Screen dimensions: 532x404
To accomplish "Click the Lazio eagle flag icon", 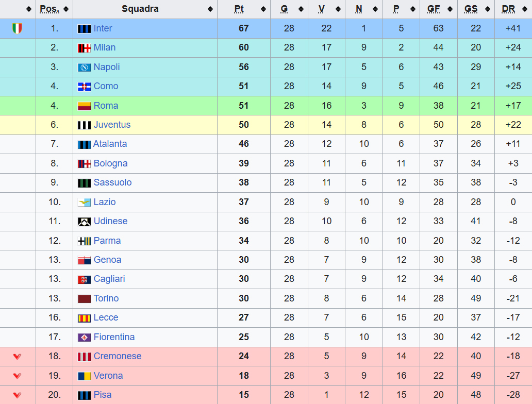I will (84, 203).
